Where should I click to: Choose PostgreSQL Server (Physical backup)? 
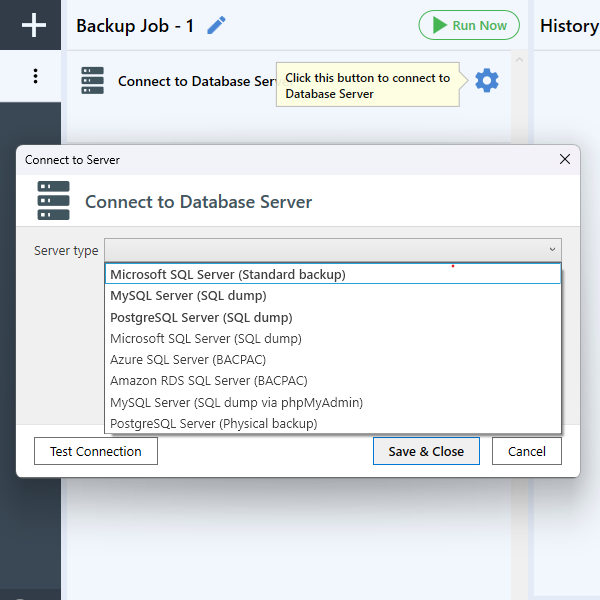333,423
